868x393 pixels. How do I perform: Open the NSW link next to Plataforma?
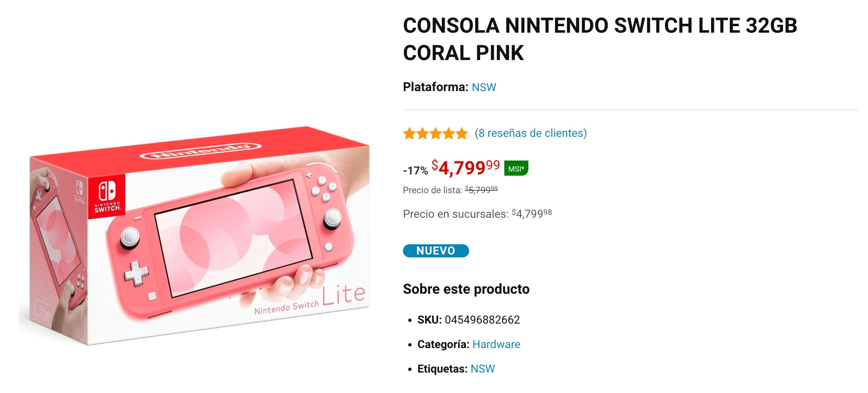tap(484, 87)
